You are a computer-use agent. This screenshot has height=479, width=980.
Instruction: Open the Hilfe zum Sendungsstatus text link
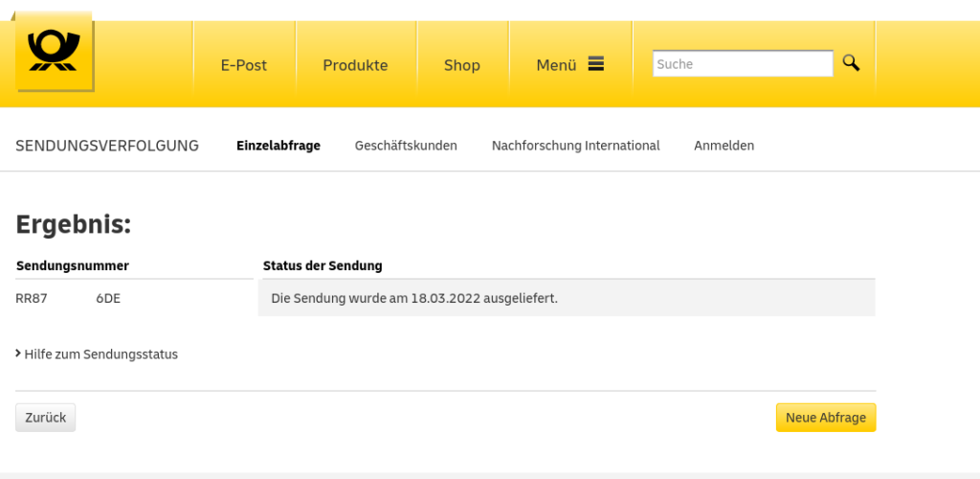tap(101, 354)
